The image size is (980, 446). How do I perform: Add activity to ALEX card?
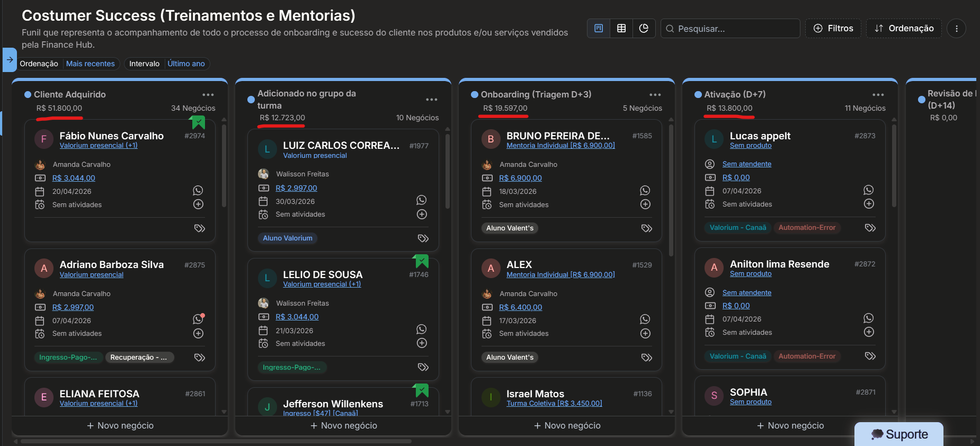645,333
